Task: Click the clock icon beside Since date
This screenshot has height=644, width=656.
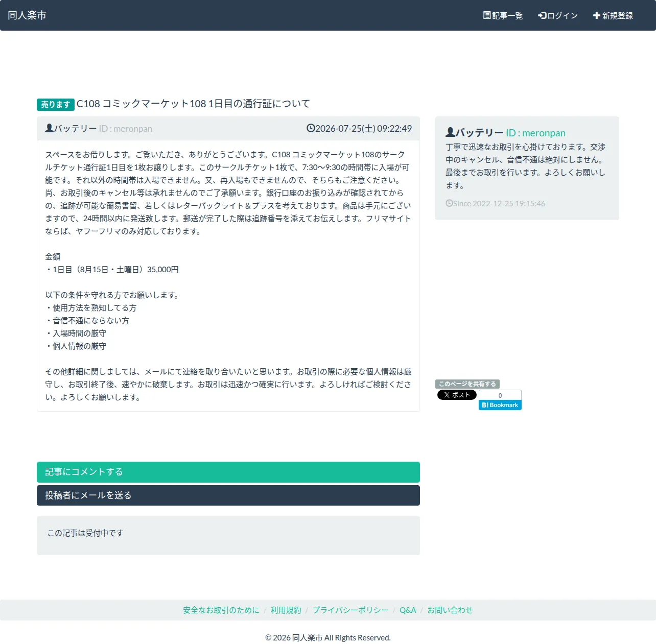Action: tap(449, 203)
